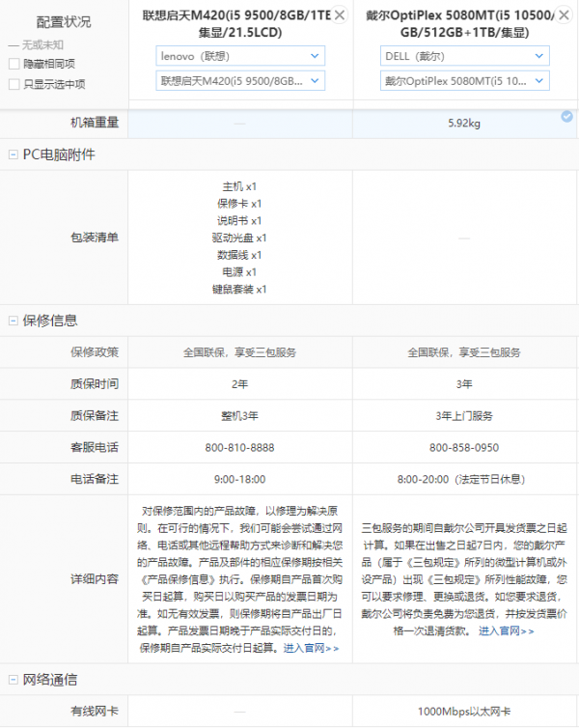Viewport: 579px width, 728px height.
Task: Collapse the 保修信息 section
Action: click(x=14, y=321)
